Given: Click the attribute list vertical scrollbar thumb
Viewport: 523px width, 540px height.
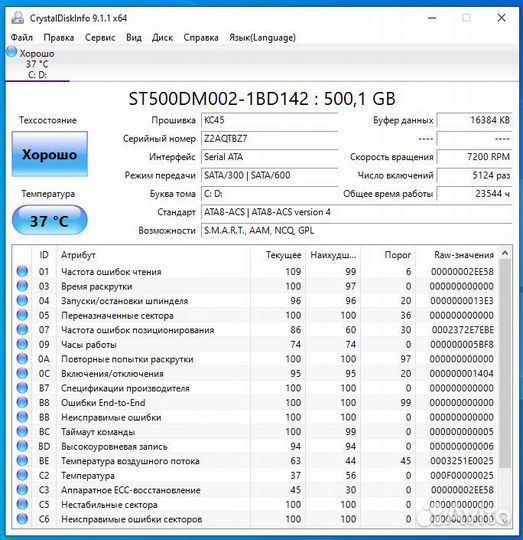Looking at the screenshot, I should pyautogui.click(x=505, y=363).
